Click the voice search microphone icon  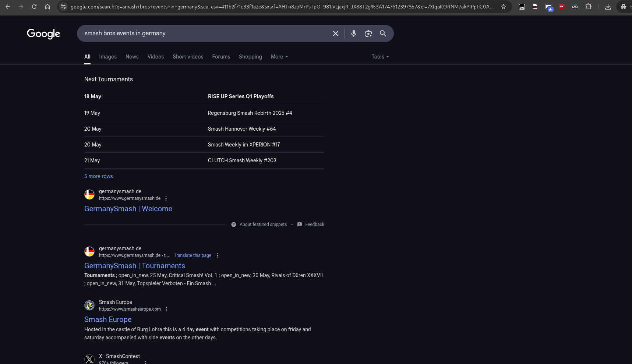point(353,33)
